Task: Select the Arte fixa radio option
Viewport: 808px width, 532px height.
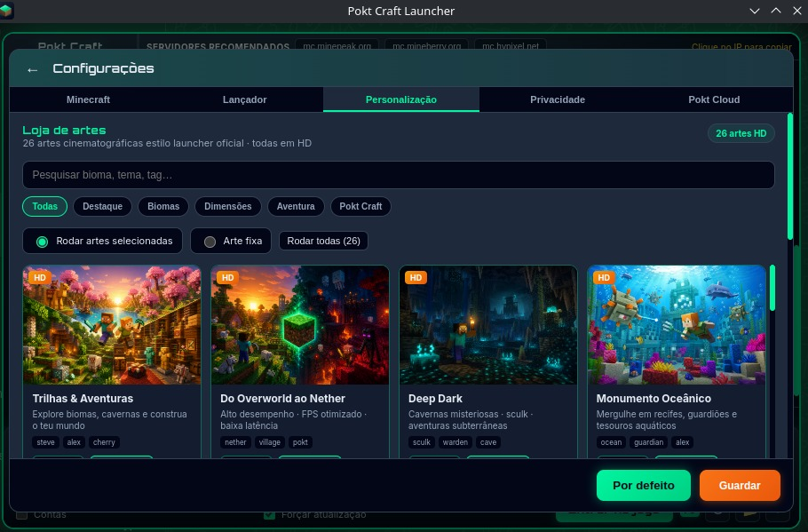Action: point(231,241)
